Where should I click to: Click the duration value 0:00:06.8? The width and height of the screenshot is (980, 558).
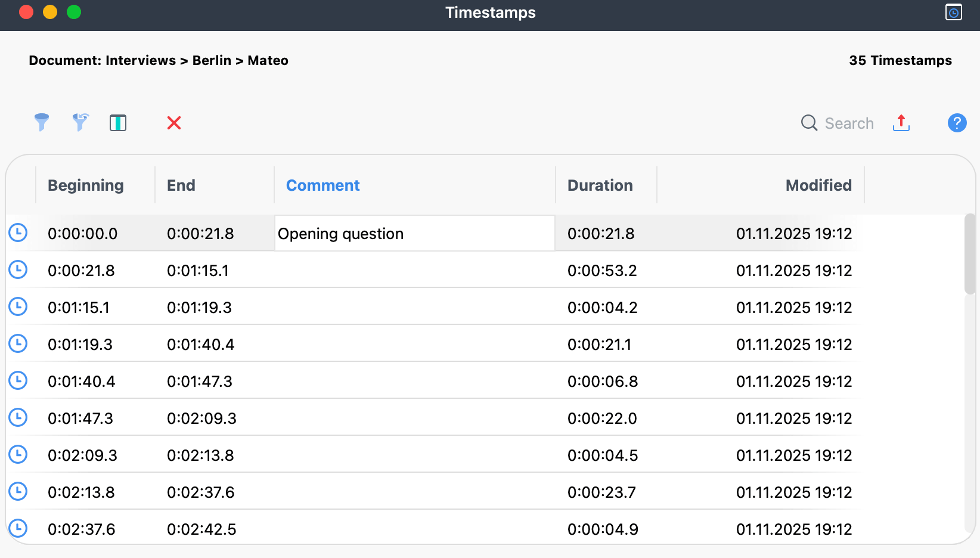pyautogui.click(x=603, y=382)
